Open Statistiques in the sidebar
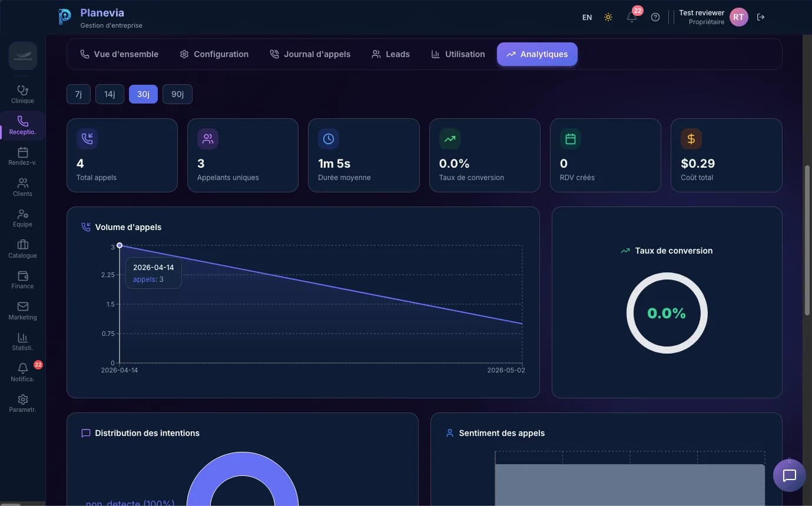 click(22, 342)
